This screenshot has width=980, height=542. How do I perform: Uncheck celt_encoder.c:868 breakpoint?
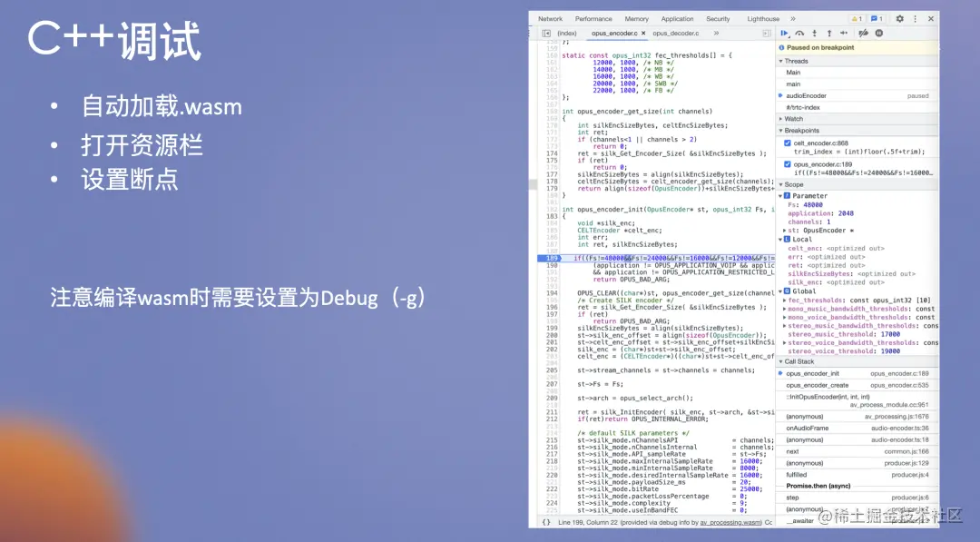pyautogui.click(x=788, y=143)
